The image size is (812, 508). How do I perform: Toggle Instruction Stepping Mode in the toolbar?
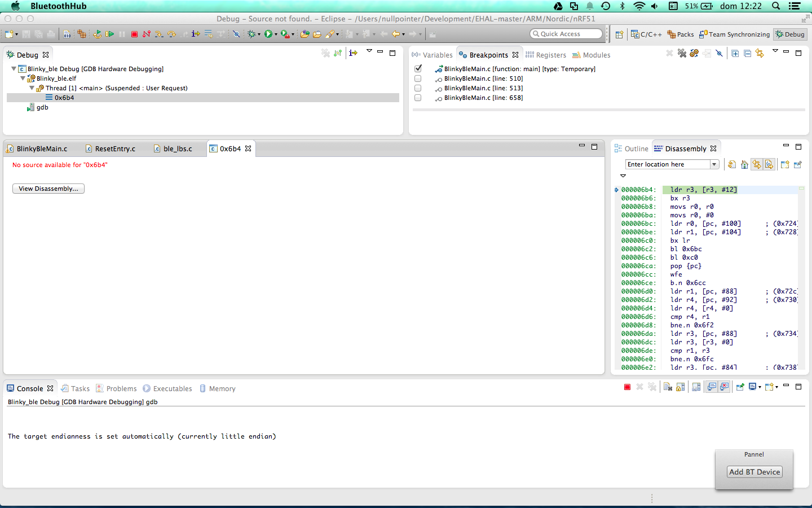coord(196,34)
